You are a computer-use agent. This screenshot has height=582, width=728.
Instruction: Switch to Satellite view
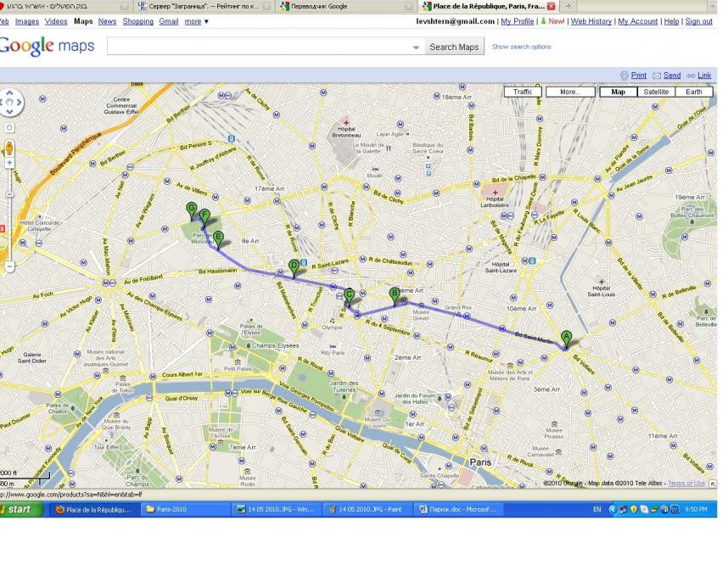point(656,92)
